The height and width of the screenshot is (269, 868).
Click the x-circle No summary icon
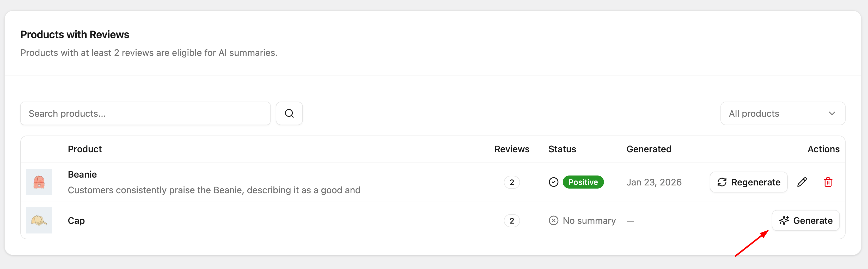(x=553, y=221)
